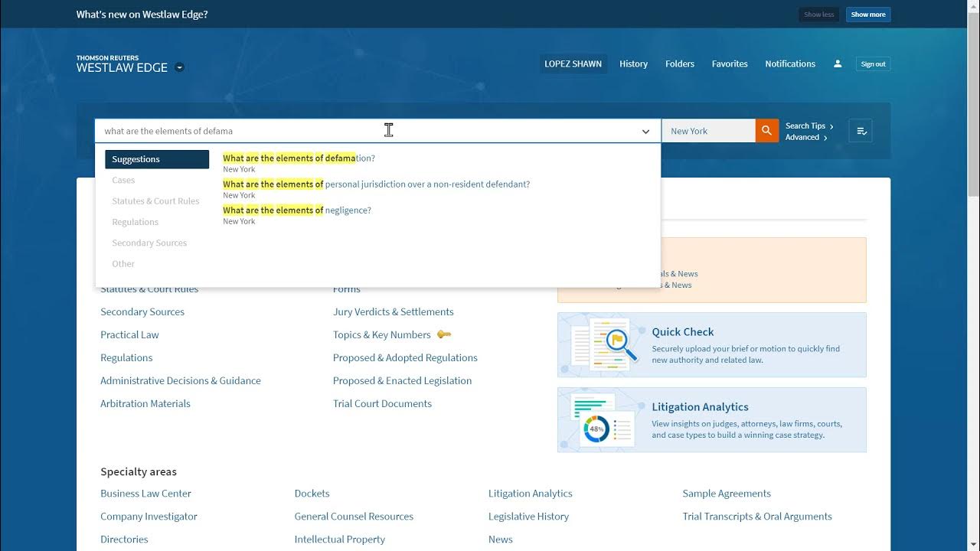The width and height of the screenshot is (980, 551).
Task: Open Favorites in top navigation
Action: (x=730, y=64)
